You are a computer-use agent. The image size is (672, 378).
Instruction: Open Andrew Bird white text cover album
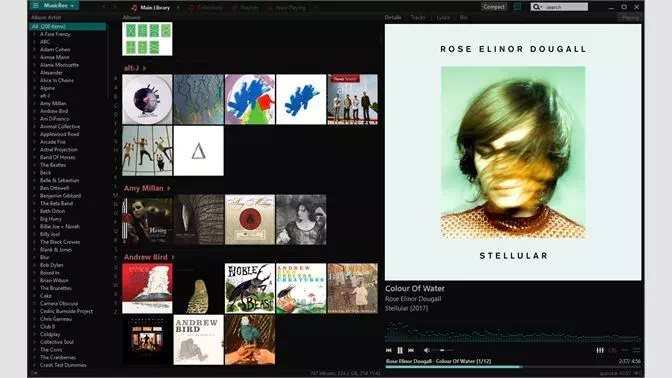click(198, 340)
